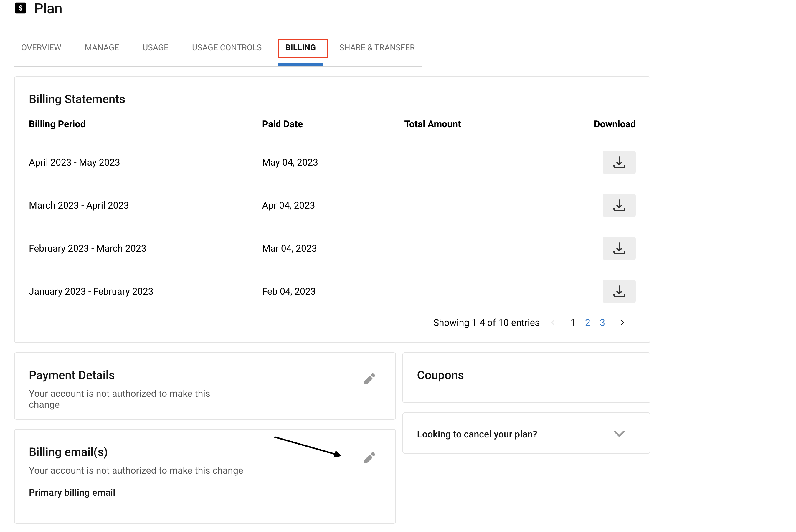Screen dimensions: 796x532
Task: Select the Usage Controls tab
Action: 227,47
